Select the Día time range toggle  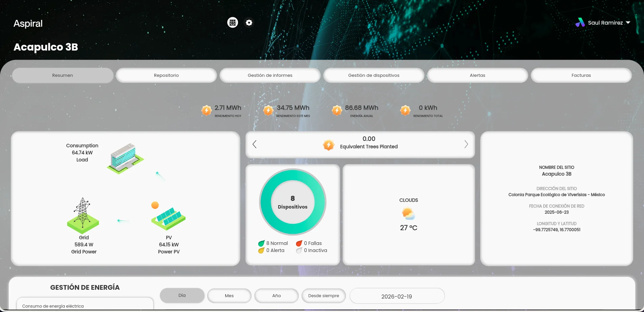[x=182, y=295]
